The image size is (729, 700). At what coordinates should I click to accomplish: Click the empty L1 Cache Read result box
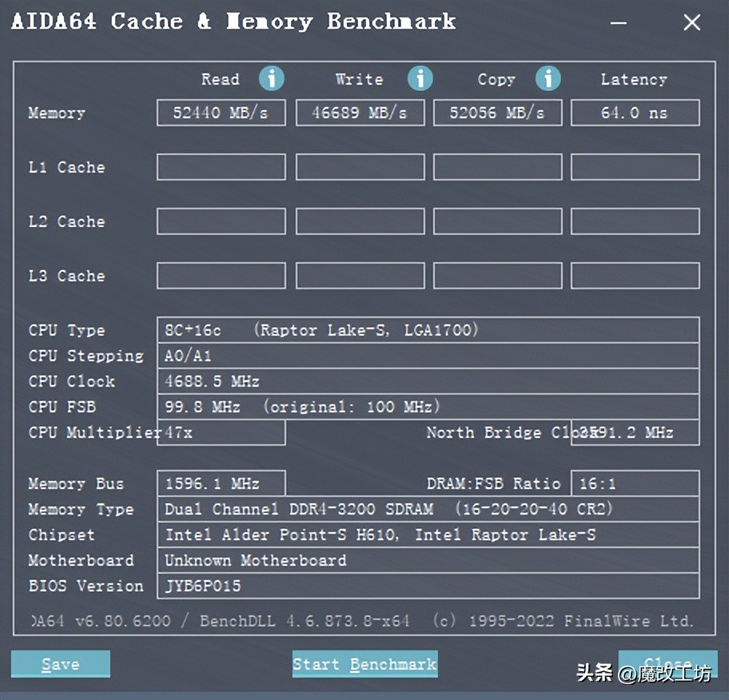click(x=221, y=167)
